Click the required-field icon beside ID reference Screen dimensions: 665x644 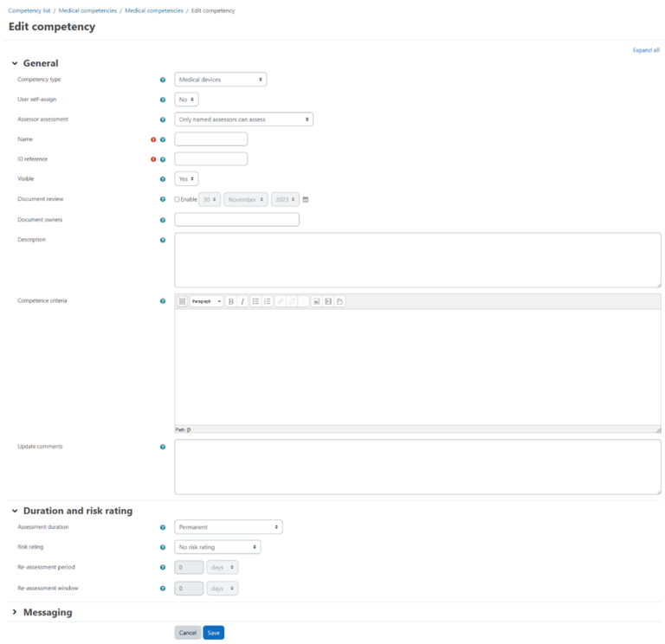point(153,159)
